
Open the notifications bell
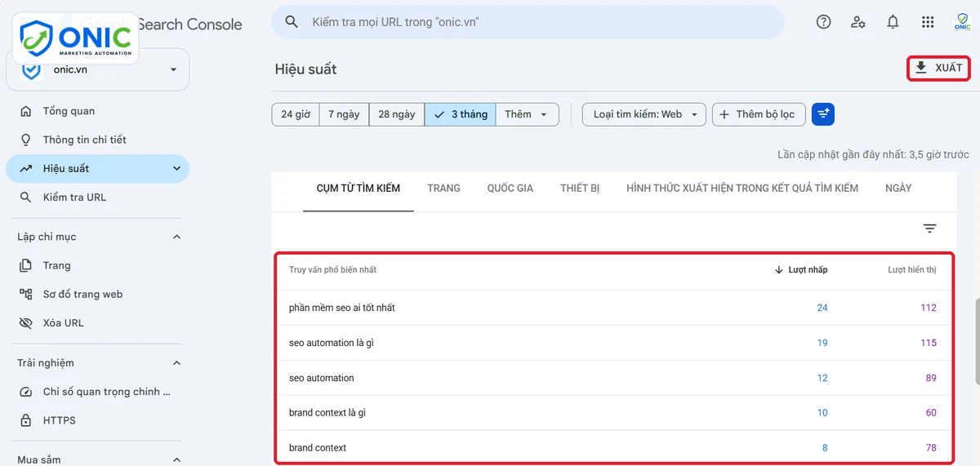pos(893,22)
